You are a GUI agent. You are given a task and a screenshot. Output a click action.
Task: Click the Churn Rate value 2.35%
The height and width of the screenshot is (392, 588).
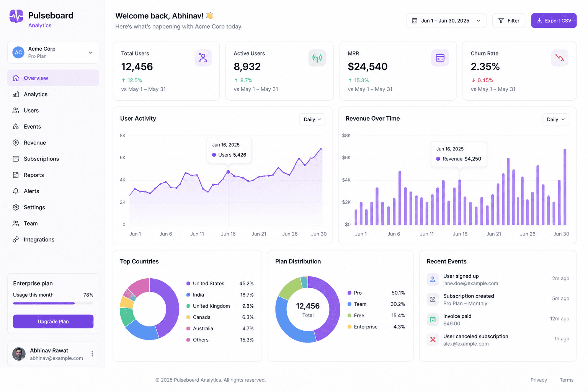point(485,67)
